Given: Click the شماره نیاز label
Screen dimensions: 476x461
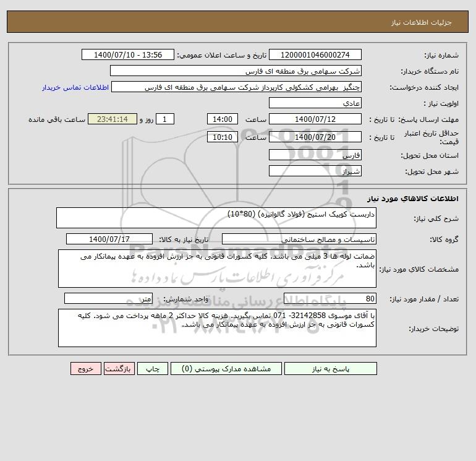Looking at the screenshot, I should click(441, 55).
